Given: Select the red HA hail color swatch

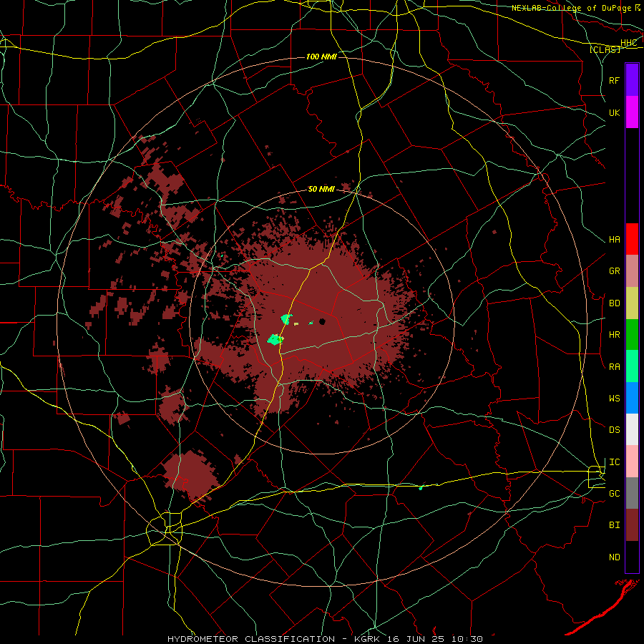Looking at the screenshot, I should pyautogui.click(x=632, y=239).
